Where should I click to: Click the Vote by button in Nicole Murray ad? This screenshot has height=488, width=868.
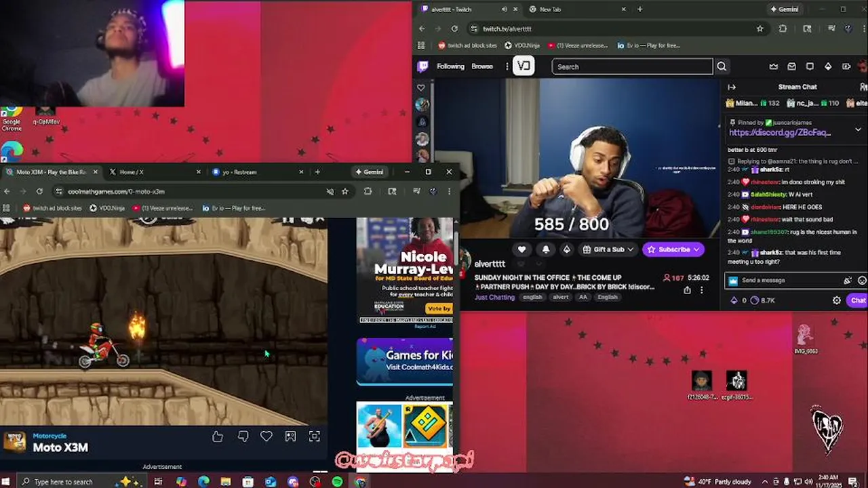click(438, 308)
